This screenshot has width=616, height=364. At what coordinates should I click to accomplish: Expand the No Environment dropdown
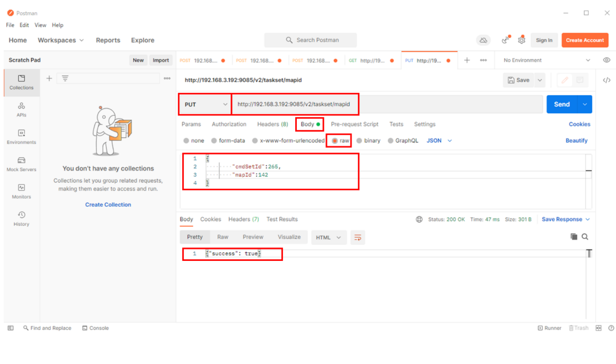[x=546, y=60]
